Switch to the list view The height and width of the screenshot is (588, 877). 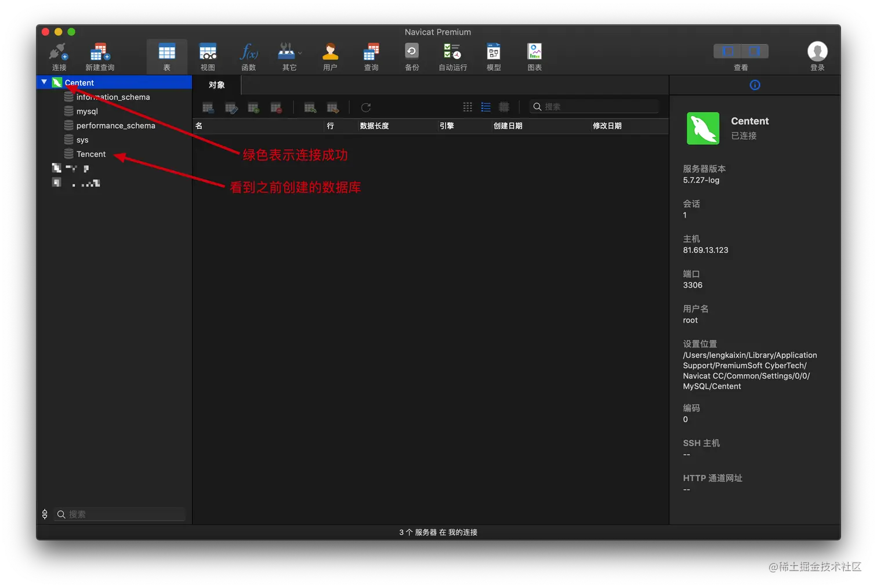coord(486,107)
